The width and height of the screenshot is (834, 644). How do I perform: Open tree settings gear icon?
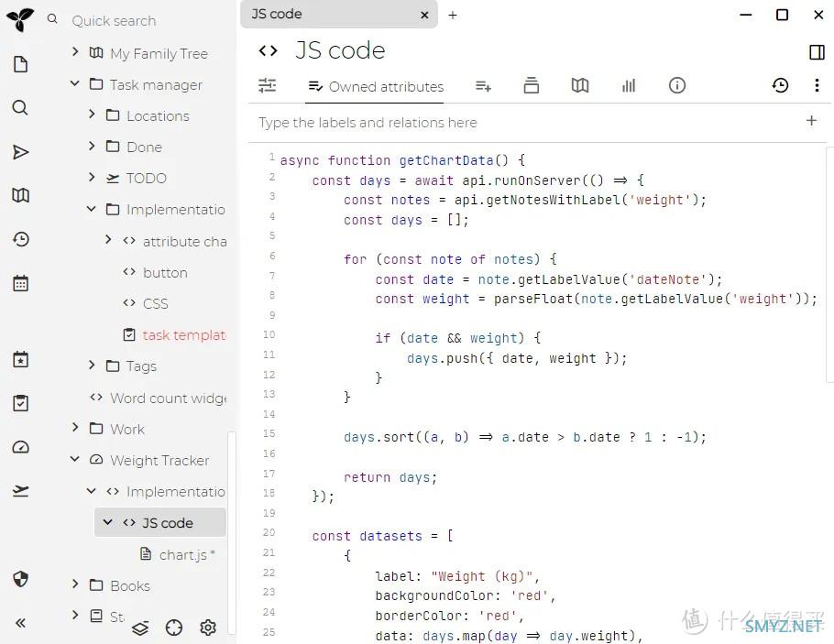pos(208,628)
